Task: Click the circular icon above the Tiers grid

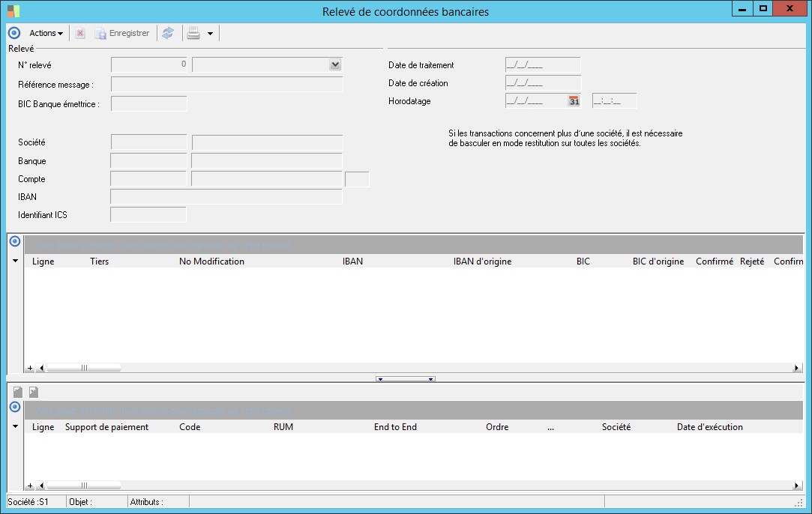Action: click(x=14, y=241)
